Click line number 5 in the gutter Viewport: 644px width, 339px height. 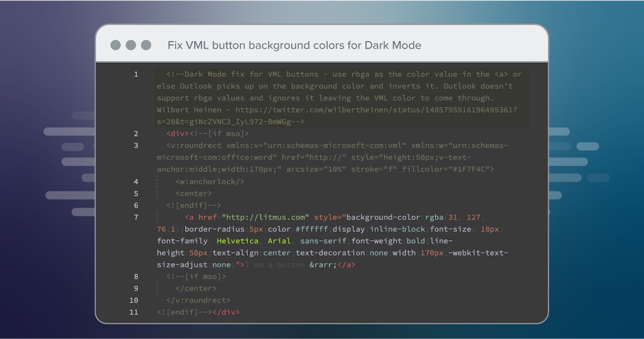click(136, 193)
